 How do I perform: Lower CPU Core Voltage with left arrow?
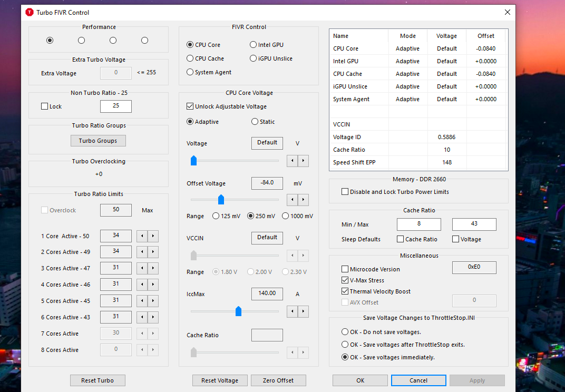pos(292,161)
